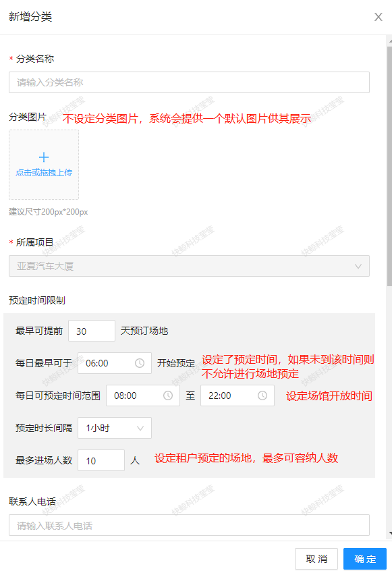
Task: Click the dialog's vertical scrollbar thumb
Action: point(389,165)
